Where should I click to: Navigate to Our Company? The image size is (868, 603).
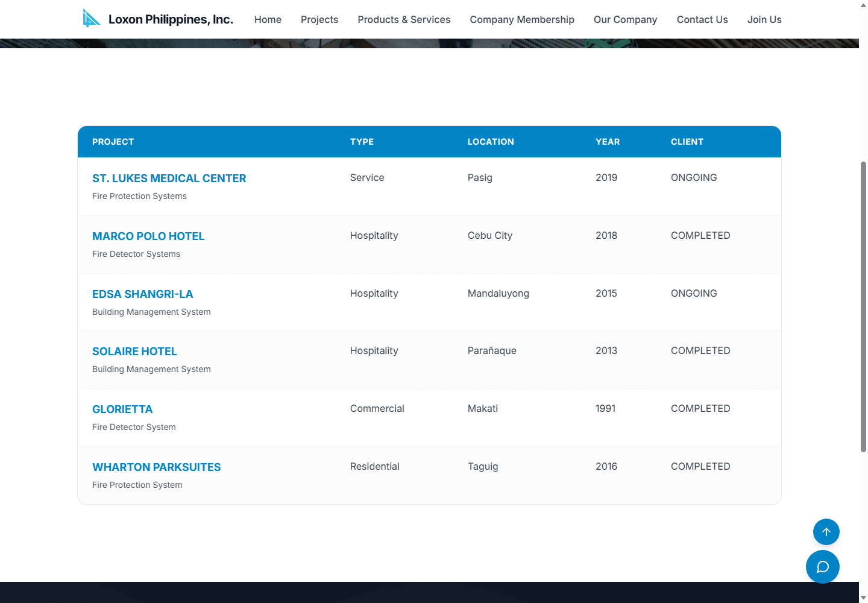click(x=625, y=19)
